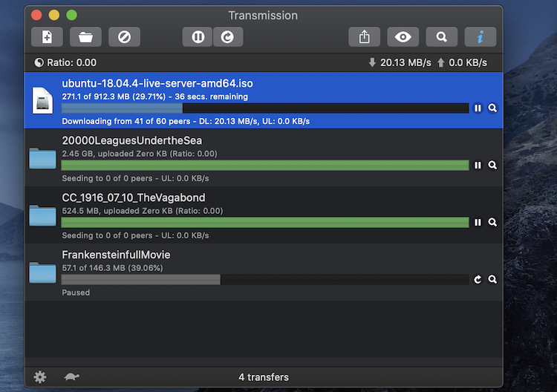Viewport: 557px width, 392px height.
Task: Pause the ubuntu-18.04.4 ISO download
Action: pos(478,108)
